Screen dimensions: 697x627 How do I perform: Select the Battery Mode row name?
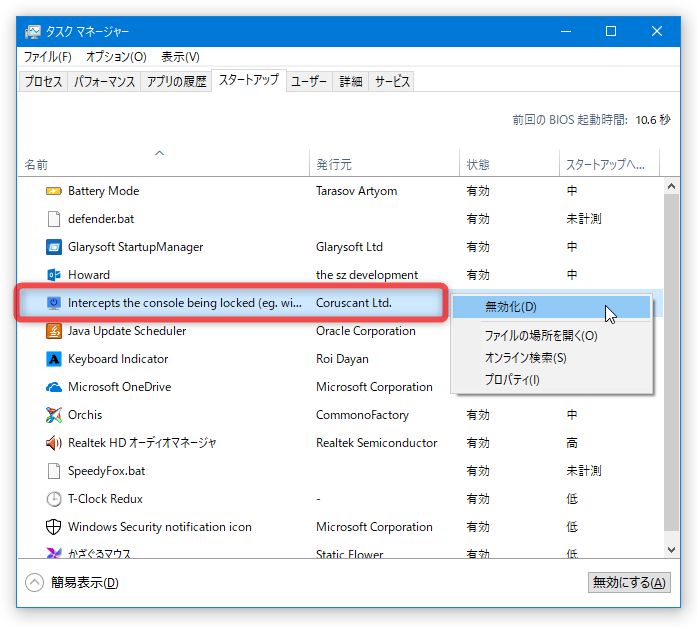(104, 191)
